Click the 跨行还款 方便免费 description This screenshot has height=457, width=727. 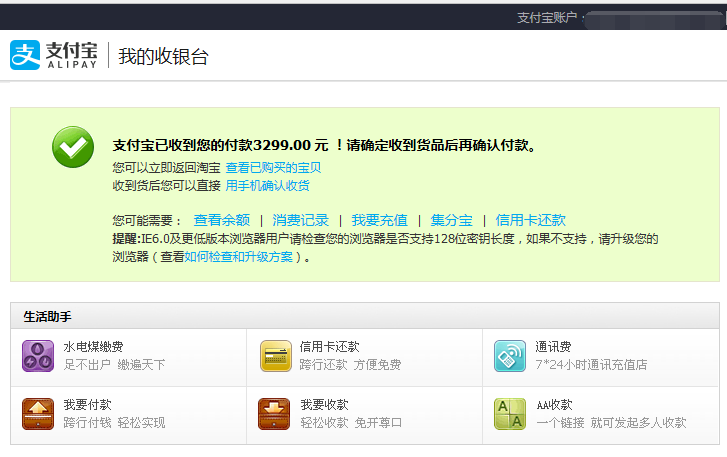350,365
